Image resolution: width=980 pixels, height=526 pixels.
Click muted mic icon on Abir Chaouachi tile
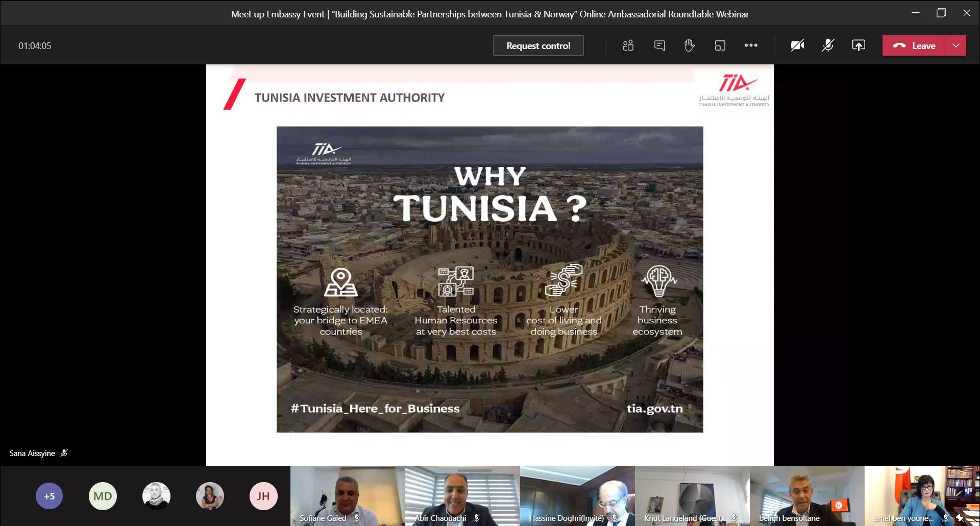(x=476, y=518)
